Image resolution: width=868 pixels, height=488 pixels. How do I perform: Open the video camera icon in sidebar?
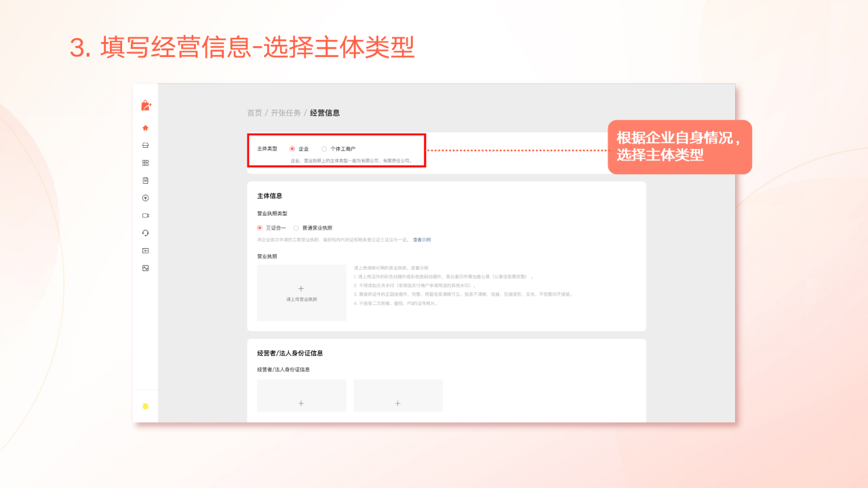click(x=145, y=216)
